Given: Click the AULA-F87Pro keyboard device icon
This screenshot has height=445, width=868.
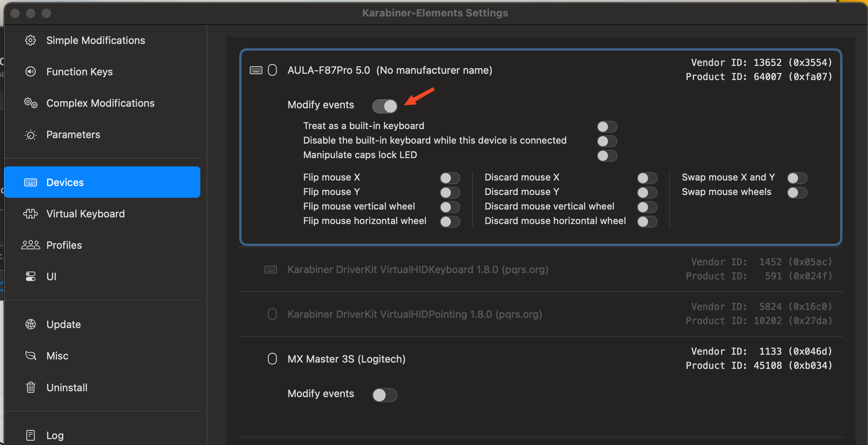Looking at the screenshot, I should [x=256, y=70].
